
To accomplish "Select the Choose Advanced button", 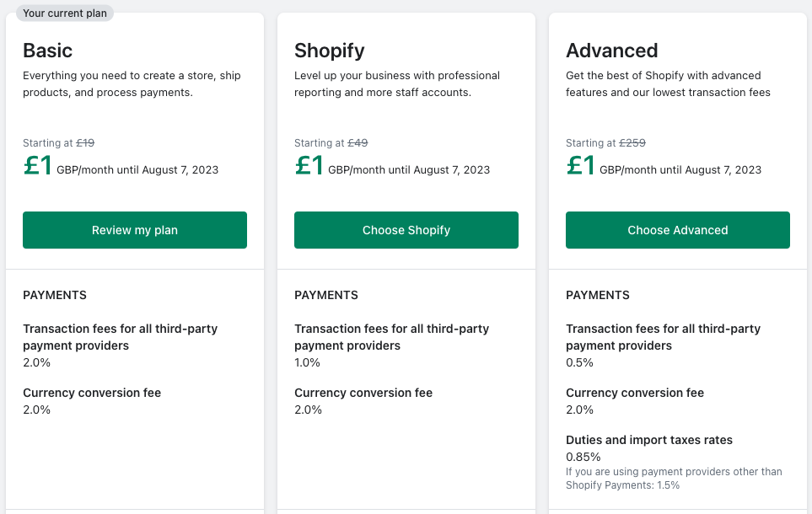I will pos(677,230).
